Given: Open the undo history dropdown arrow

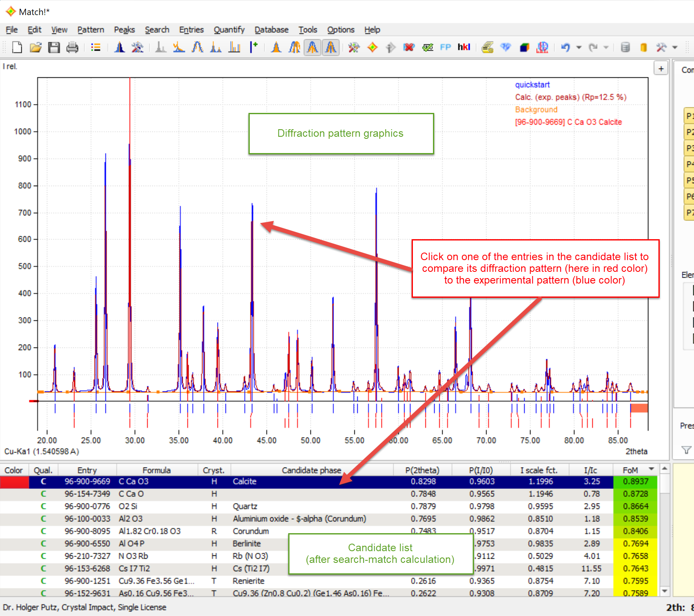Looking at the screenshot, I should 579,47.
